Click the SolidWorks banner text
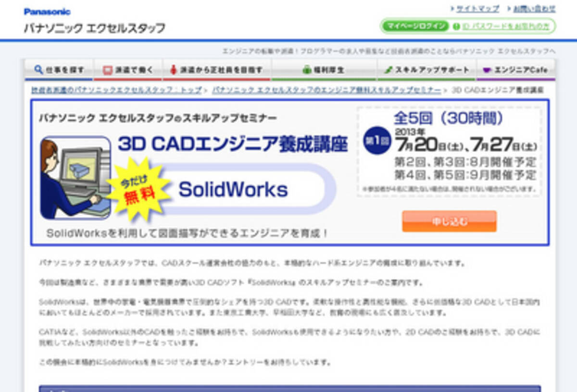This screenshot has height=392, width=577. (233, 190)
